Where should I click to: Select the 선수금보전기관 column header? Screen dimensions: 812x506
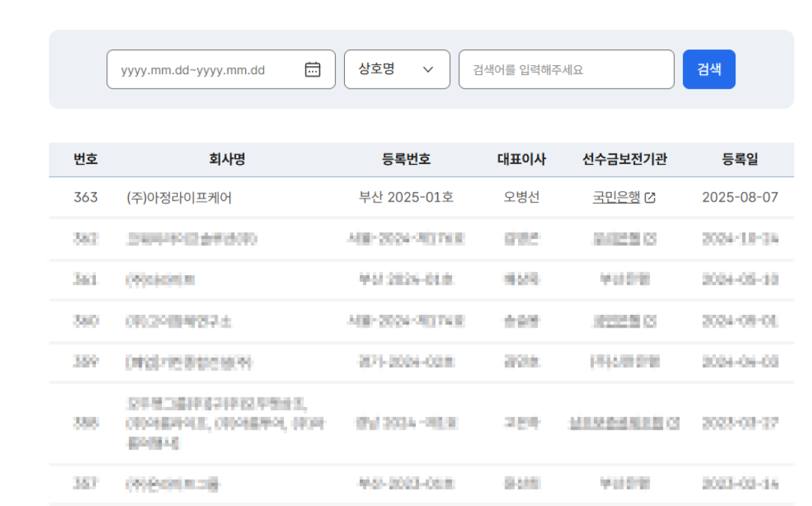click(x=625, y=160)
